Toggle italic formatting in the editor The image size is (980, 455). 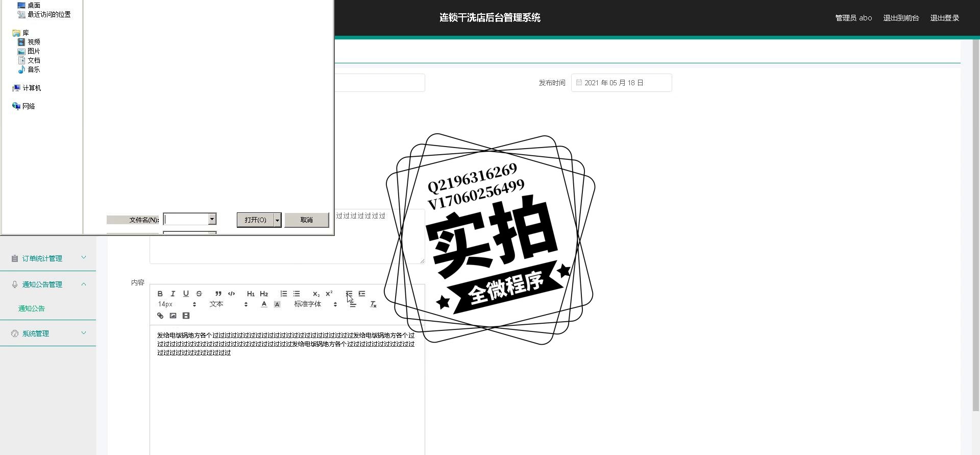coord(173,294)
